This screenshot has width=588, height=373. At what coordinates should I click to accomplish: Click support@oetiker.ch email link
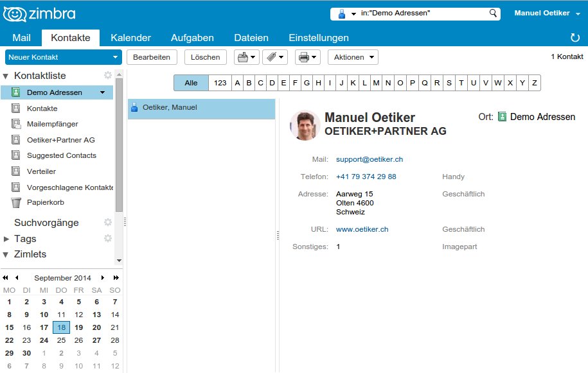coord(370,159)
